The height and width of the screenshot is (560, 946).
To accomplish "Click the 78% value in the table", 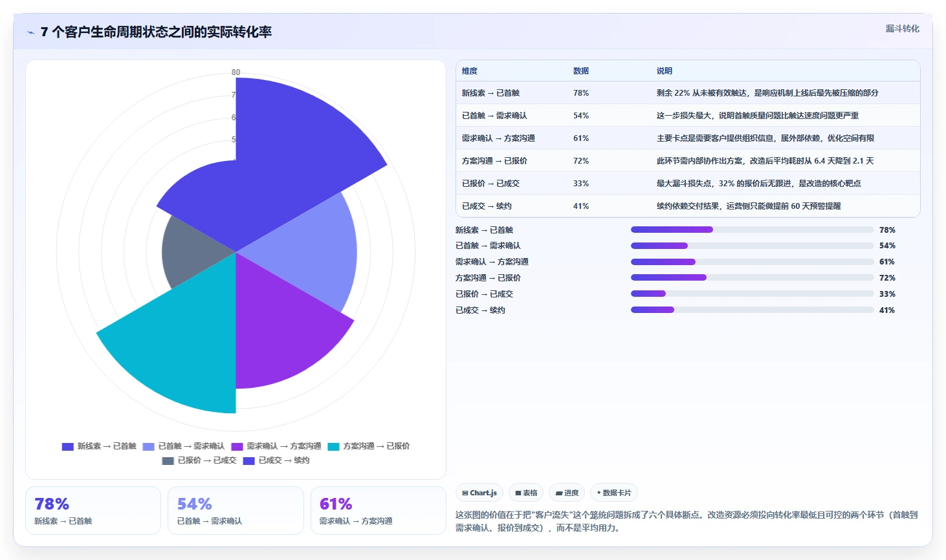I will (581, 93).
